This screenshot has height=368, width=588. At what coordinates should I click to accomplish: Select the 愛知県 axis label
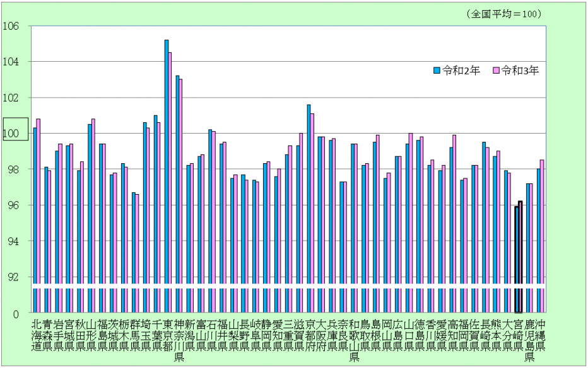pyautogui.click(x=278, y=335)
